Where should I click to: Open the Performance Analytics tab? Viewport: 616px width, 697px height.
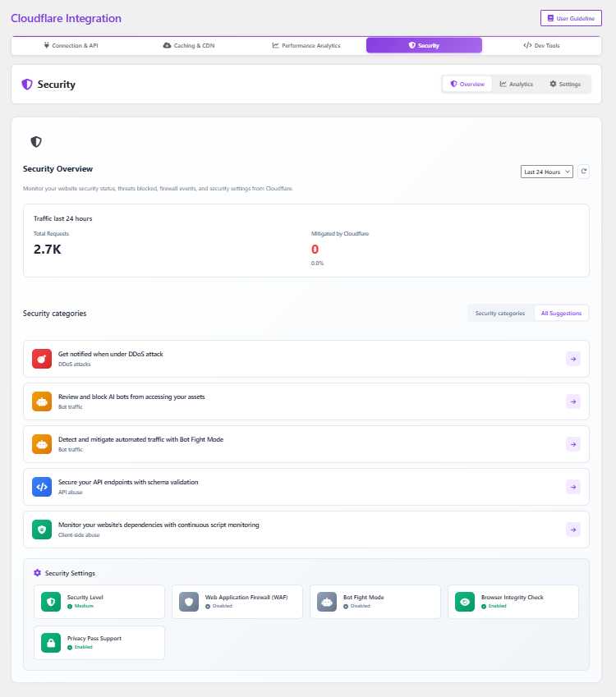point(306,45)
